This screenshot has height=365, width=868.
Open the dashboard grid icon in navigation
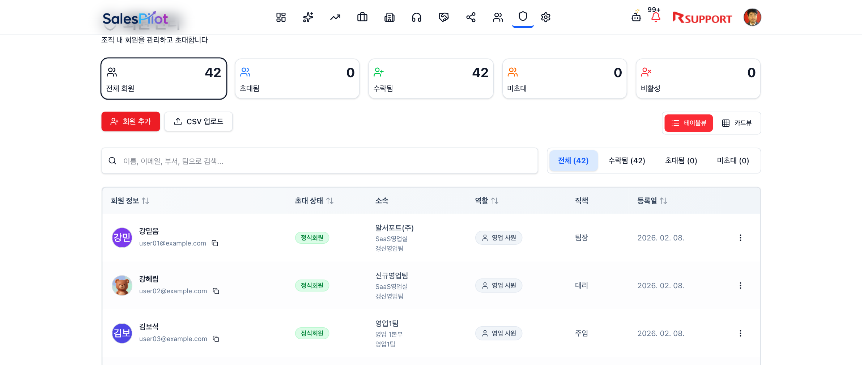281,17
